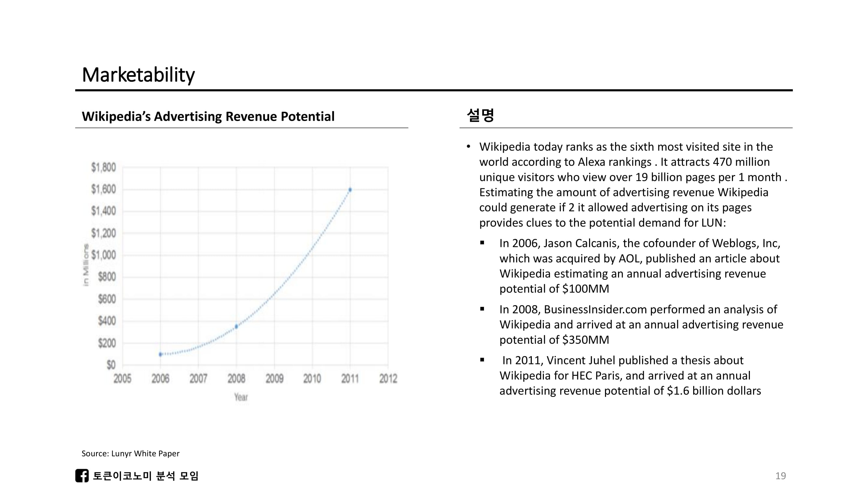Click the 2008 data point on chart
Viewport: 868px width, 488px height.
click(236, 326)
